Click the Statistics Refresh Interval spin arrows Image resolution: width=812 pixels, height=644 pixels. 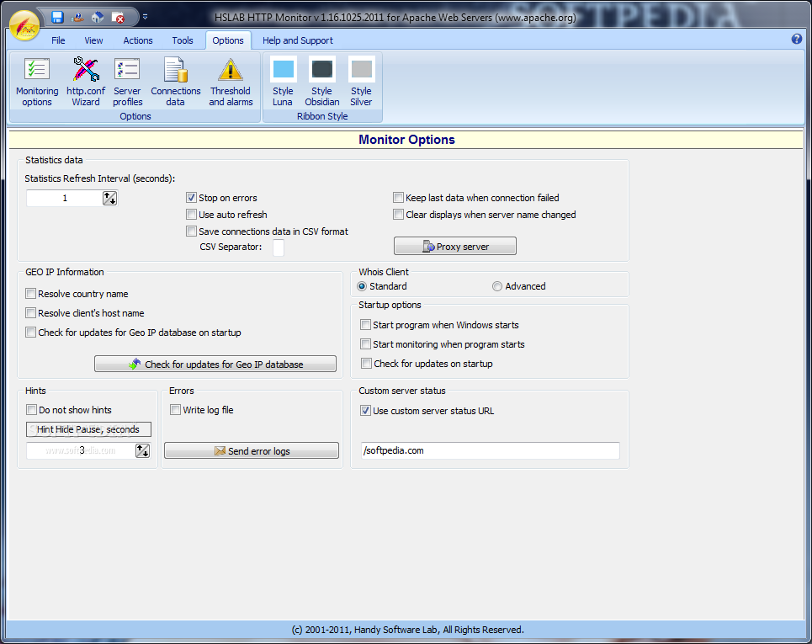tap(109, 198)
